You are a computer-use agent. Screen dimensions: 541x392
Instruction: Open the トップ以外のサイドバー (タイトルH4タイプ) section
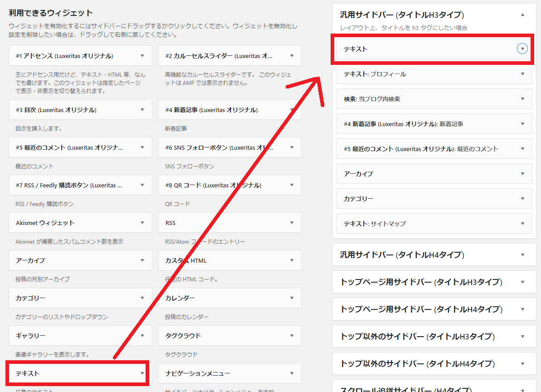(522, 364)
